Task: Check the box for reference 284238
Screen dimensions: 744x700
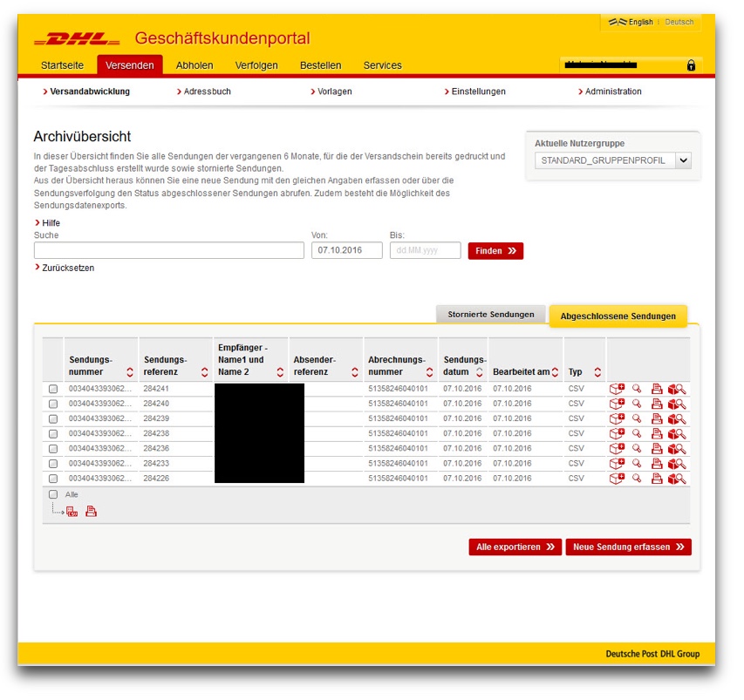Action: click(53, 434)
